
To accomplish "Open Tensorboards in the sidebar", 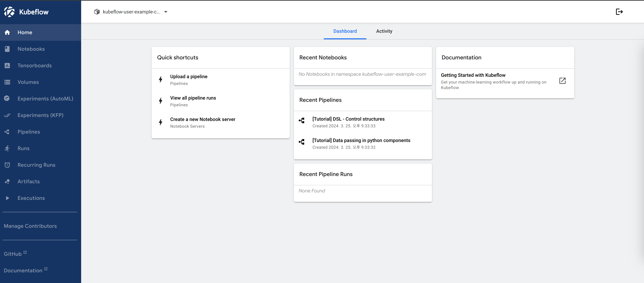I will point(41,65).
